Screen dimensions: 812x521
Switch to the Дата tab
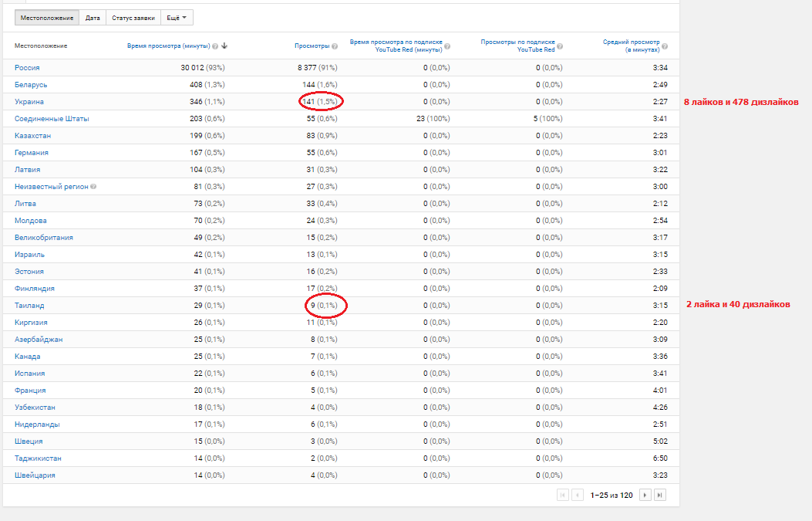(x=93, y=17)
